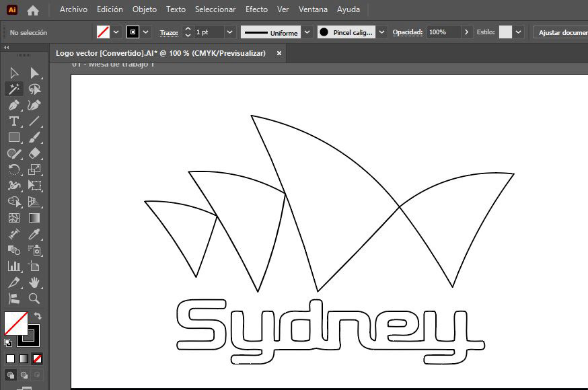This screenshot has height=390, width=588.
Task: Adjust stroke weight stepper arrows
Action: (188, 32)
